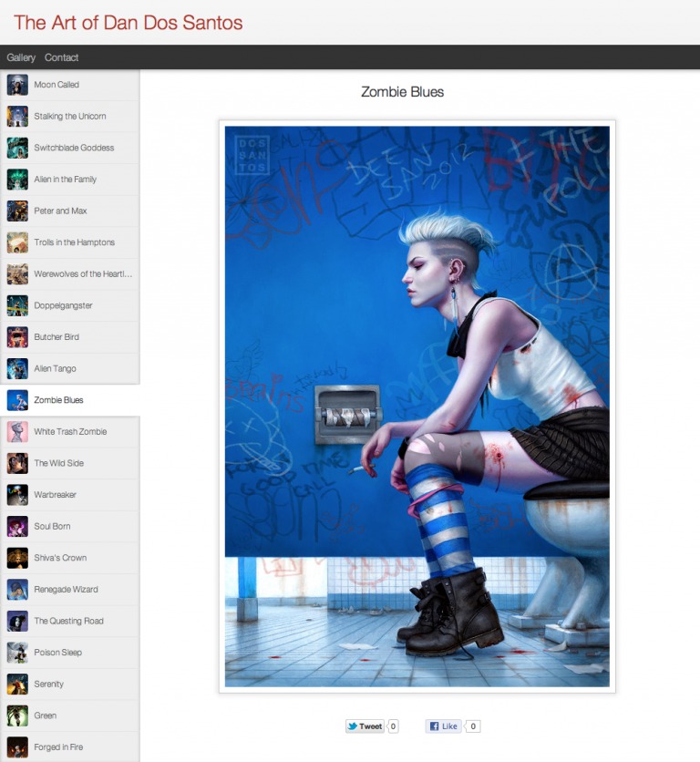Click the main Zombie Blues artwork image
700x762 pixels.
tap(417, 406)
